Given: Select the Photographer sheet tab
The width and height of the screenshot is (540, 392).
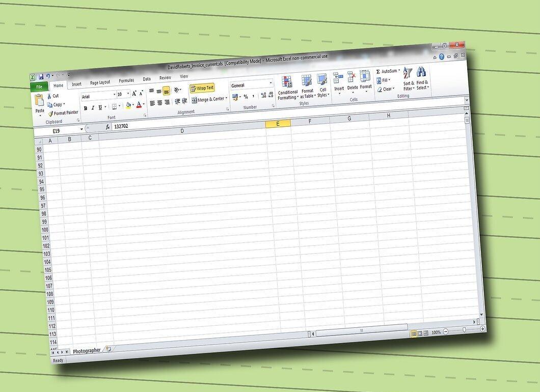Looking at the screenshot, I should (x=87, y=351).
